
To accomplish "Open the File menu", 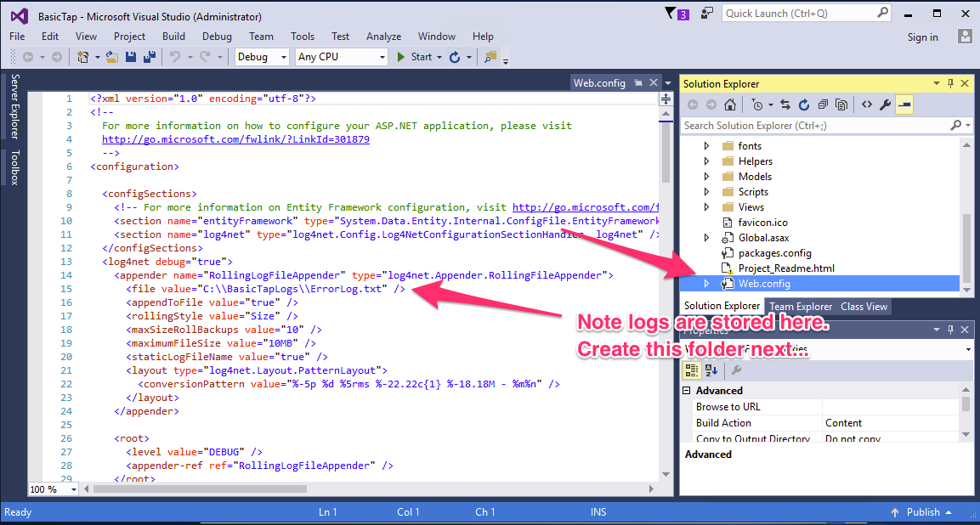I will [x=18, y=37].
